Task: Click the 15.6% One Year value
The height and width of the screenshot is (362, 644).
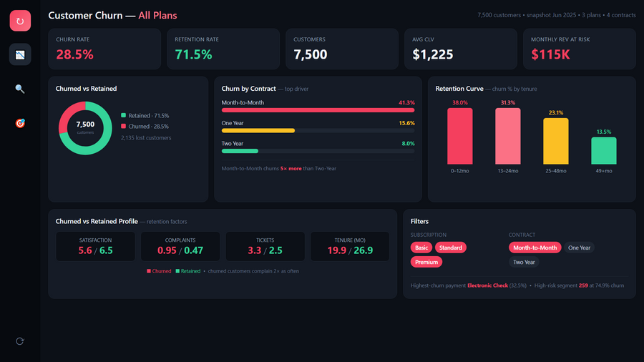Action: (406, 123)
